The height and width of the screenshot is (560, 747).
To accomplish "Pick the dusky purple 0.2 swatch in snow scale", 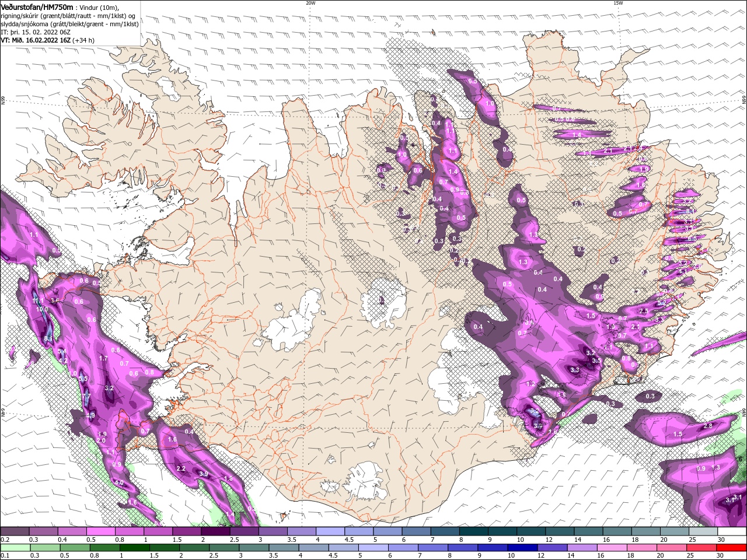I will click(x=15, y=531).
